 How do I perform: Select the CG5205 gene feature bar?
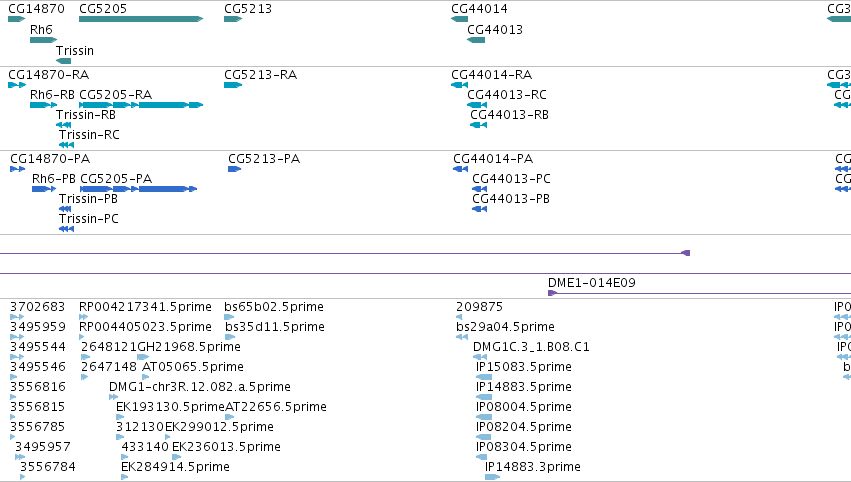[141, 19]
